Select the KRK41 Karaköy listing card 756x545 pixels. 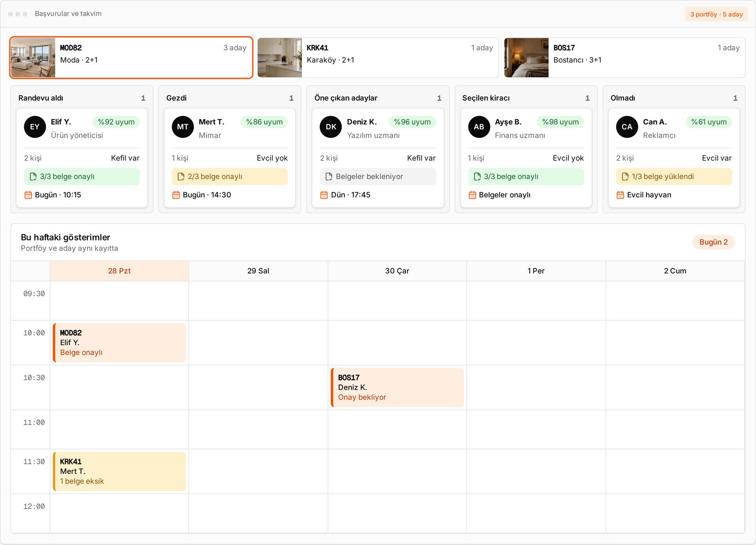click(378, 58)
